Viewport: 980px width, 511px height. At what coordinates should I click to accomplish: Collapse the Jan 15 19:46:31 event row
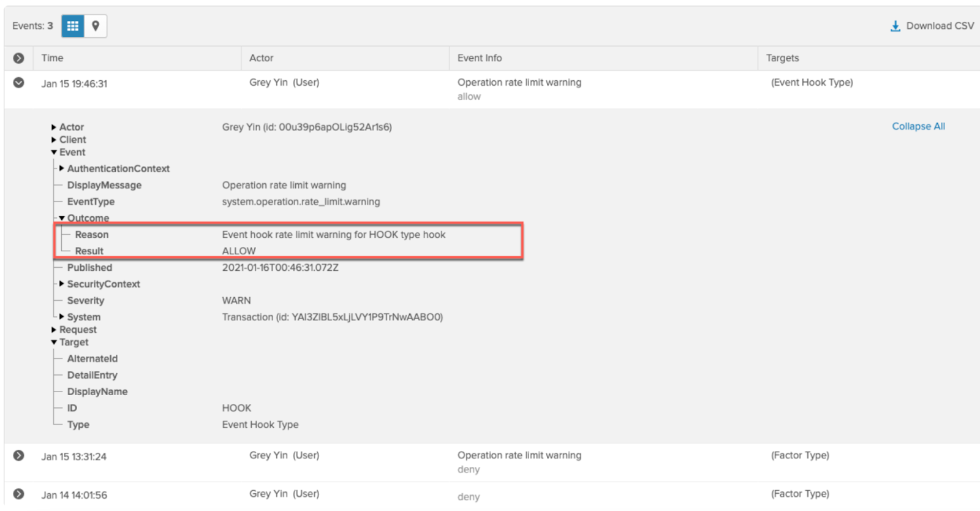[19, 83]
